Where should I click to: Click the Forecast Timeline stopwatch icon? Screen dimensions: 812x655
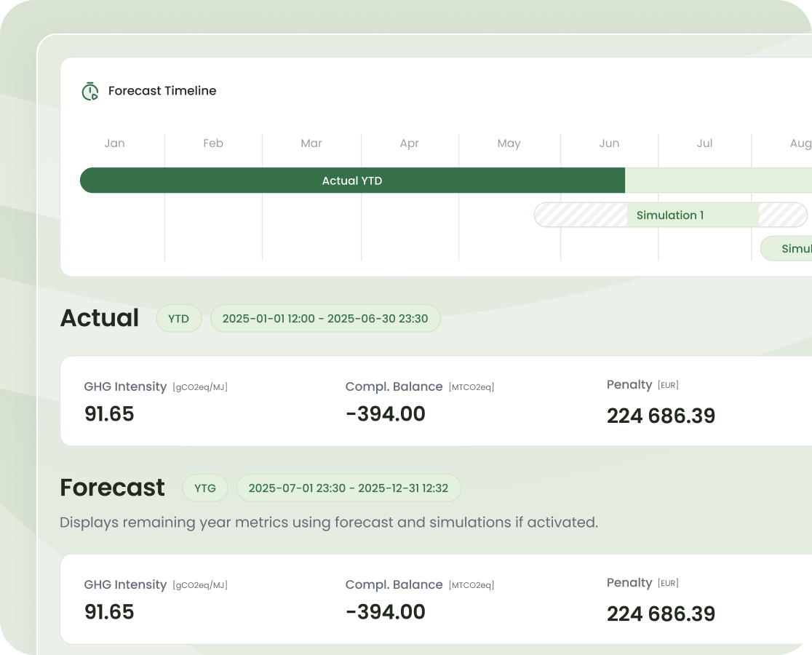point(90,91)
